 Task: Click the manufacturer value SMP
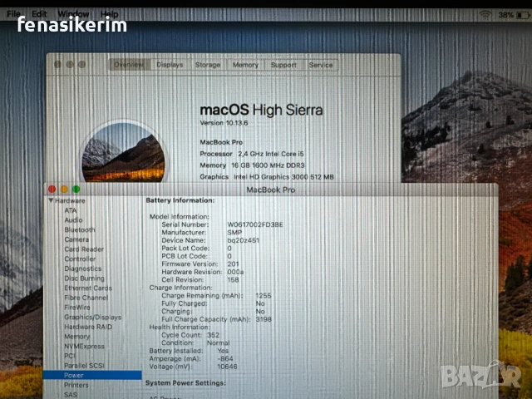coord(234,233)
